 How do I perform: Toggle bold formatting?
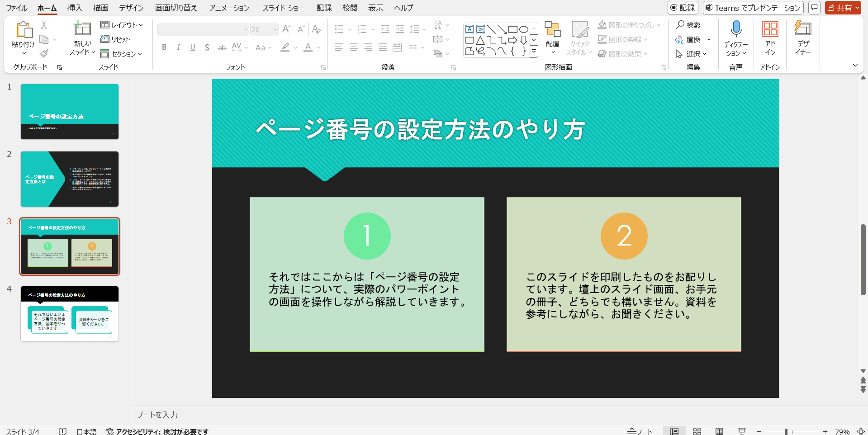click(164, 47)
